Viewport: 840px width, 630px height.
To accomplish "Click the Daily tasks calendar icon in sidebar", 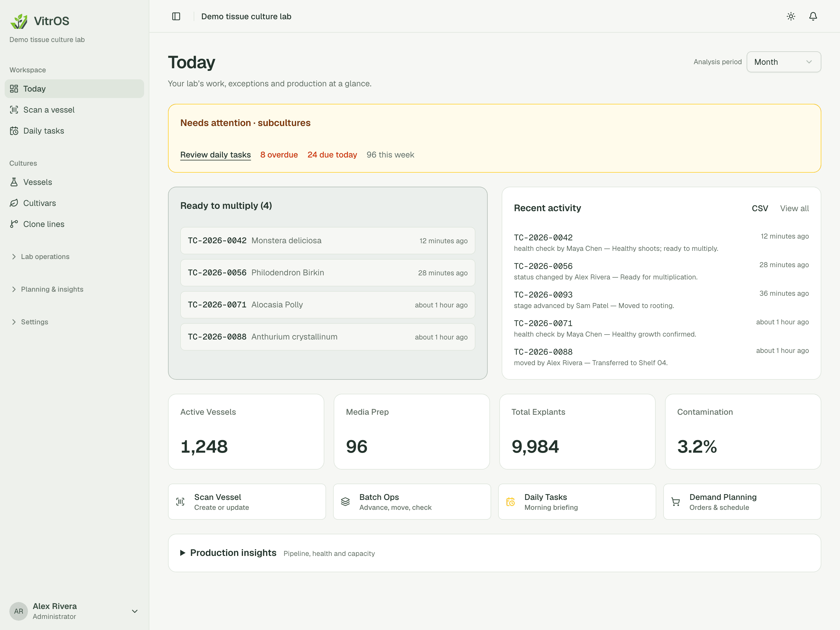I will click(14, 131).
